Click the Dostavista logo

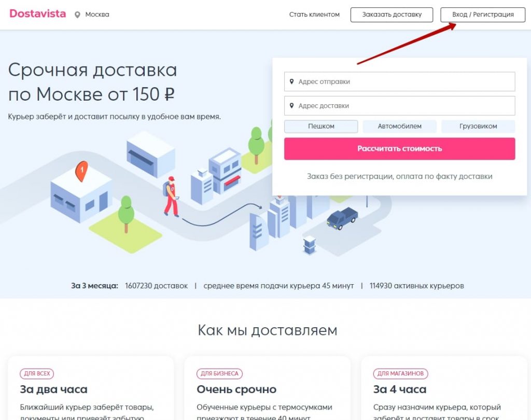click(x=37, y=14)
